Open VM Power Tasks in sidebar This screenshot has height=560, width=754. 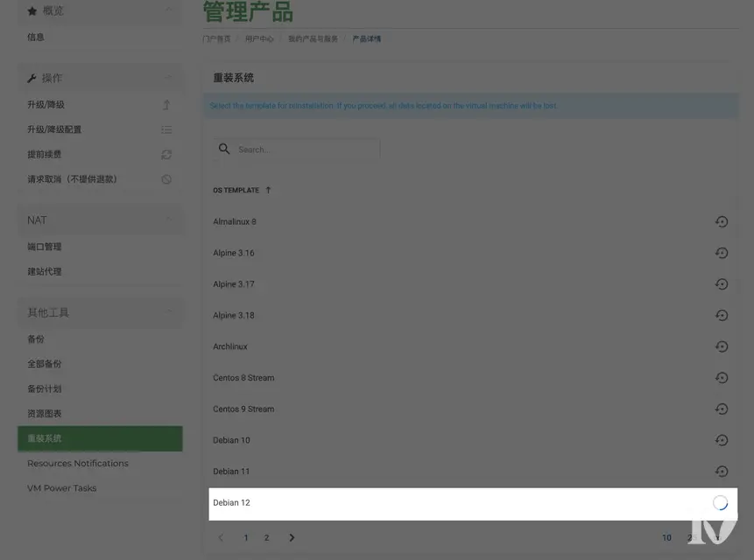62,488
